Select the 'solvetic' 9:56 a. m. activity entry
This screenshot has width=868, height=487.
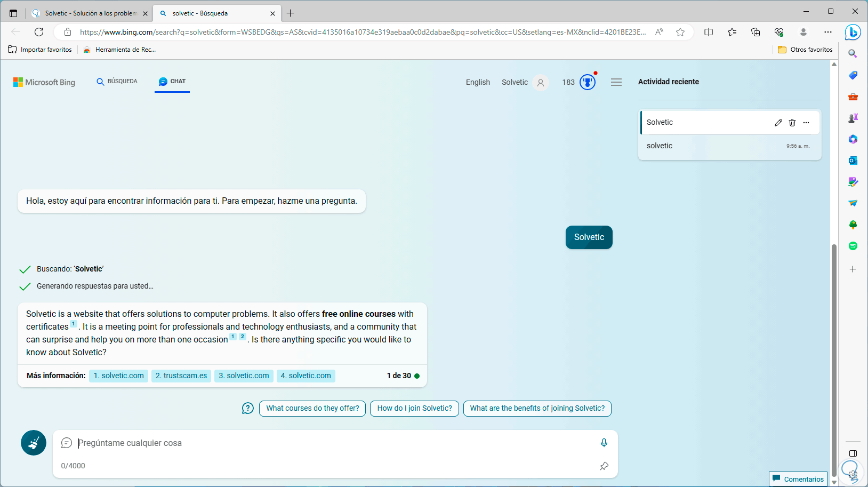[x=729, y=146]
